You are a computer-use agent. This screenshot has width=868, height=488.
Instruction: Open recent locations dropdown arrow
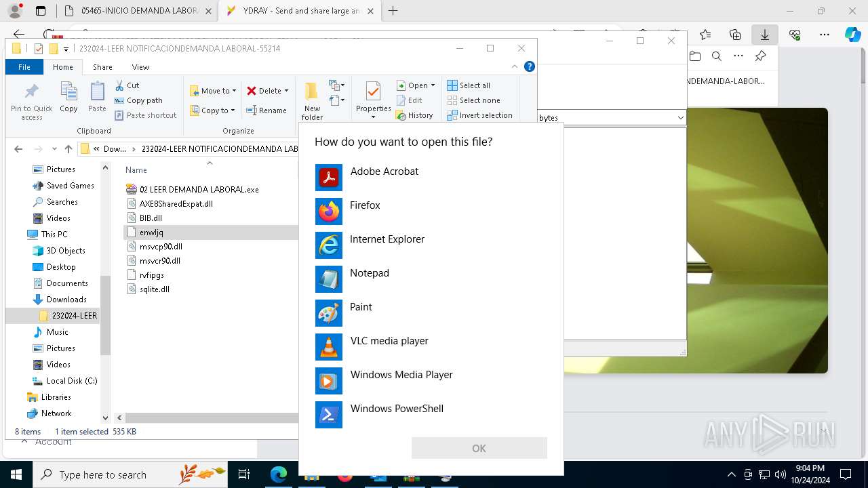point(53,149)
